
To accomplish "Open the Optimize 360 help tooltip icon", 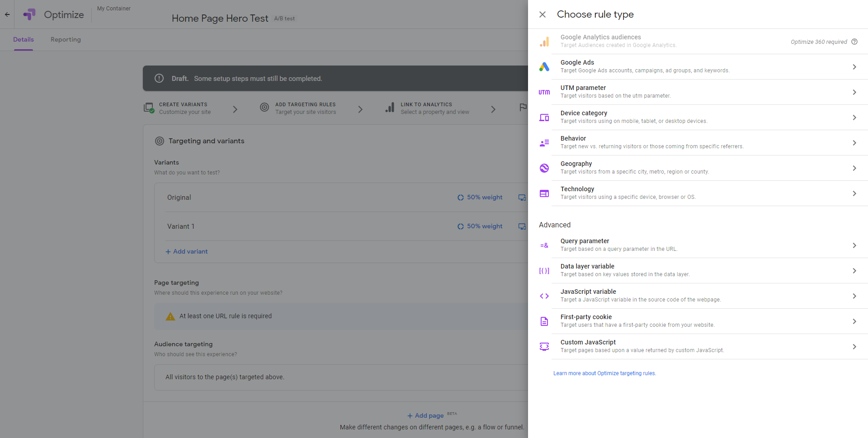I will click(x=854, y=42).
